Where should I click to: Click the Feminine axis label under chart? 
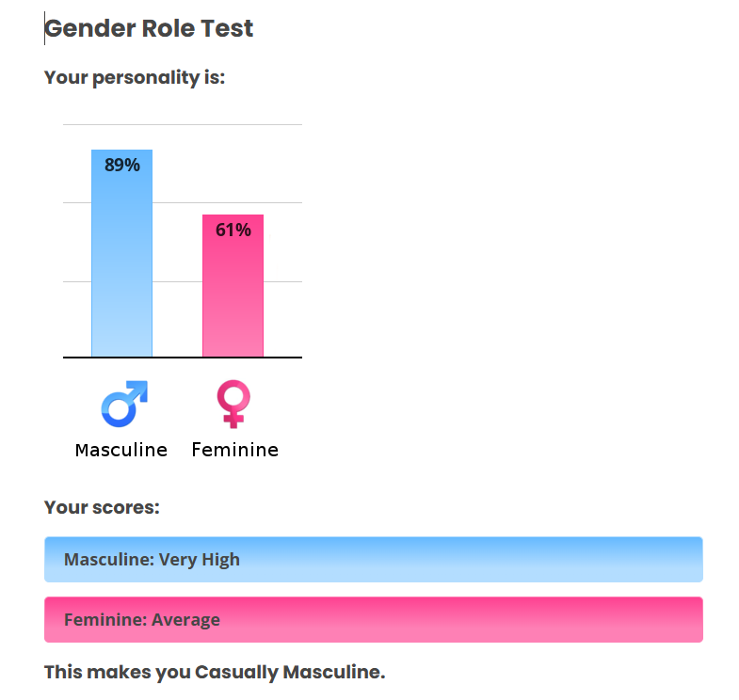[234, 450]
